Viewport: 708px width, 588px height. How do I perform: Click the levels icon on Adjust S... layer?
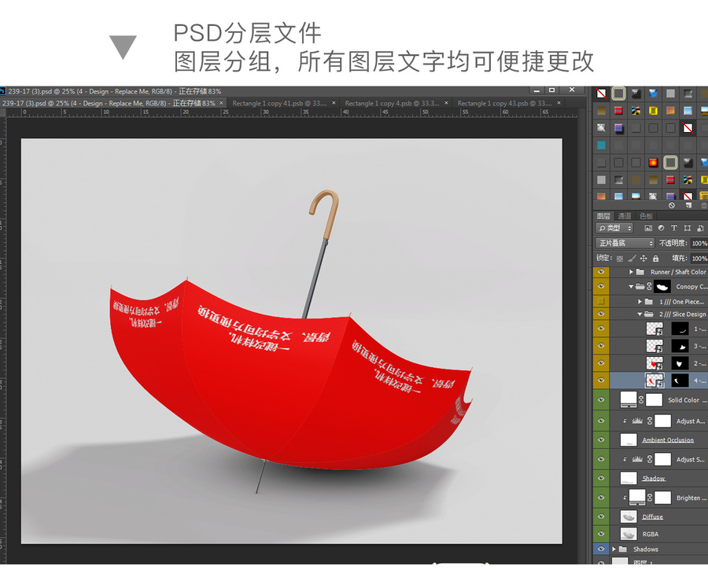point(637,459)
